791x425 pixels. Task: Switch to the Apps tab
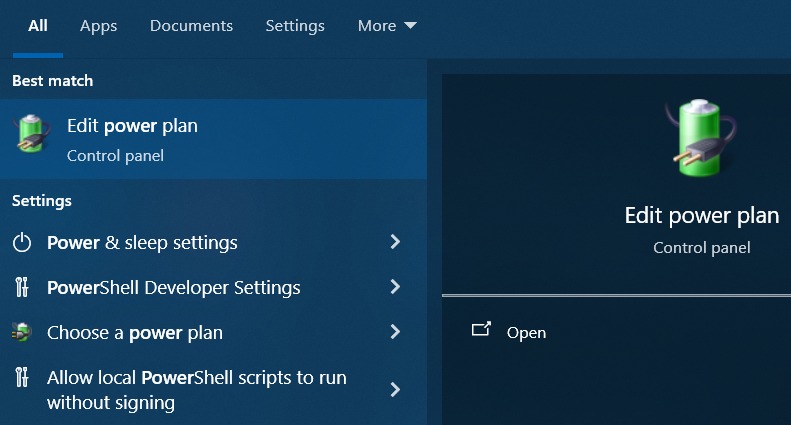pyautogui.click(x=98, y=26)
